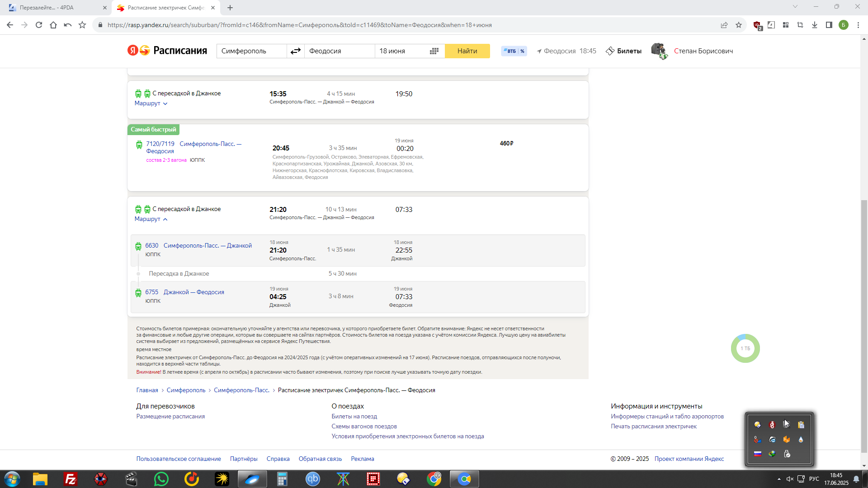Collapse Маршрут for the 21:20 transfer trip
This screenshot has width=868, height=488.
pos(151,219)
